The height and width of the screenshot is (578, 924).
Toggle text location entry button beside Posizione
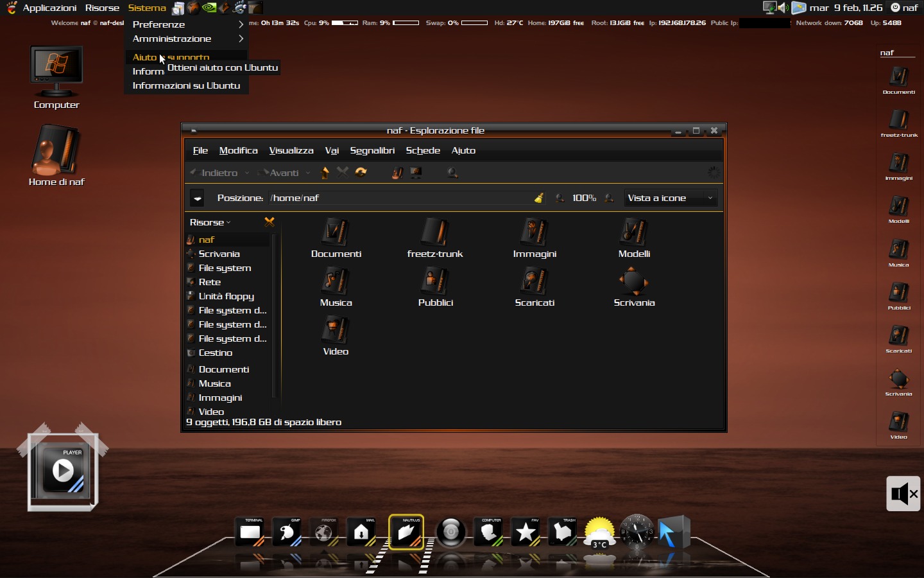tap(198, 198)
